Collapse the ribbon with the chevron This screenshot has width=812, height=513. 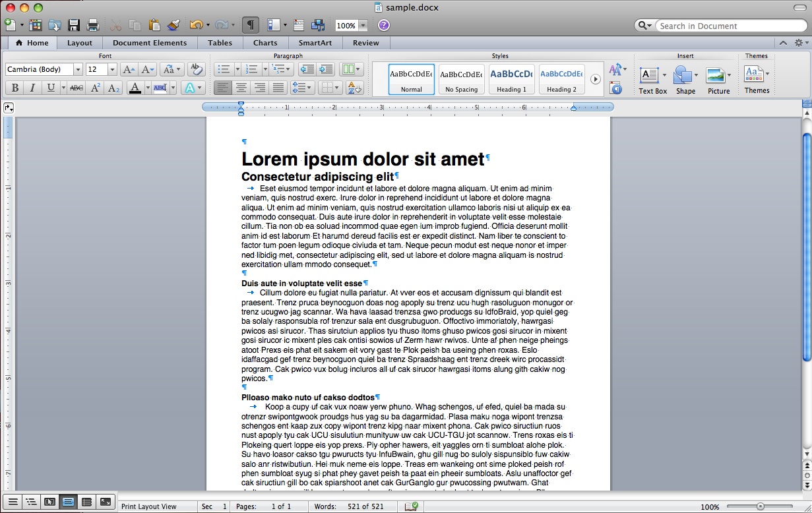click(x=782, y=43)
